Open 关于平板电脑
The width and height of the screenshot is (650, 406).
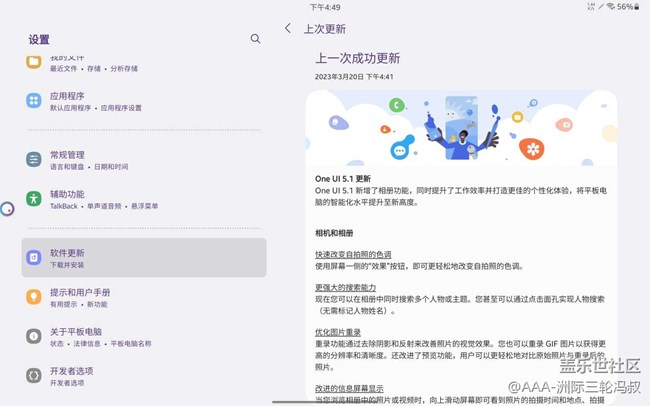click(x=144, y=336)
